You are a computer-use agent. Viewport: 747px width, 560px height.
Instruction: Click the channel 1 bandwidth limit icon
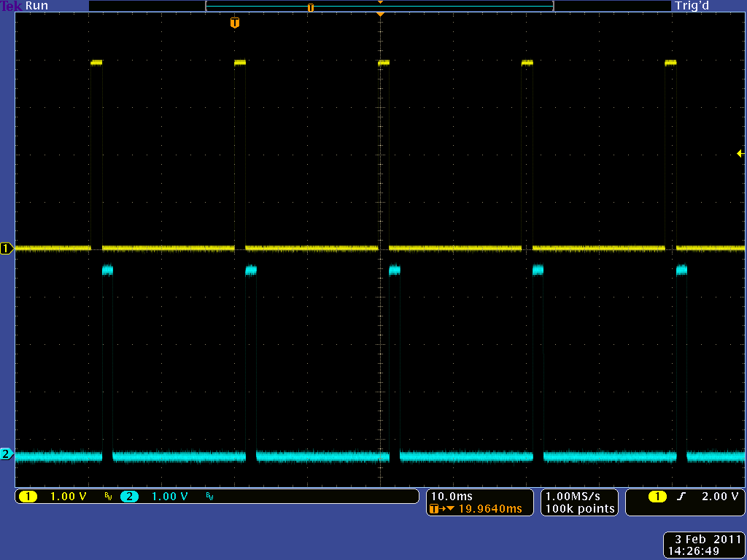(108, 497)
